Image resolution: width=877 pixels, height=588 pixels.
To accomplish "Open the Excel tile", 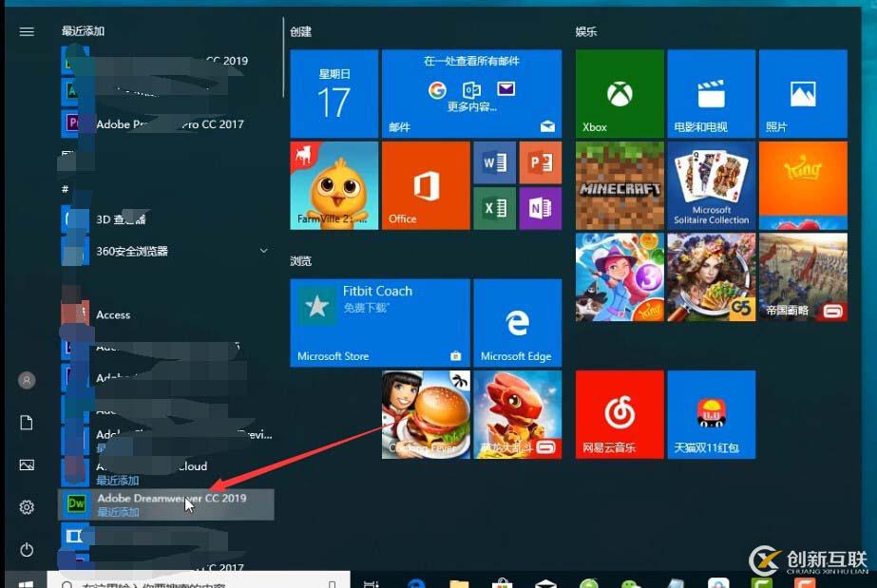I will coord(494,208).
